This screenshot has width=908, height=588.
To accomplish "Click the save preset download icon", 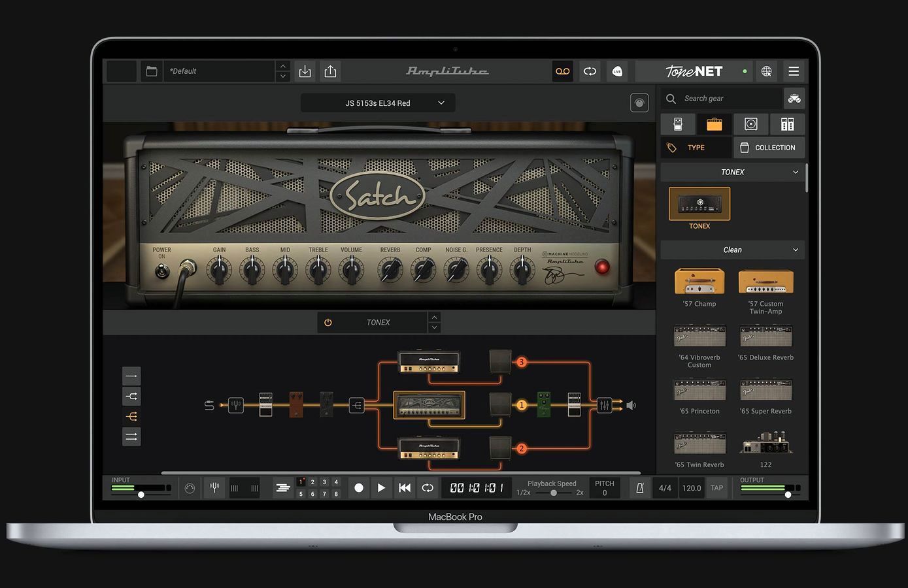I will click(x=305, y=71).
